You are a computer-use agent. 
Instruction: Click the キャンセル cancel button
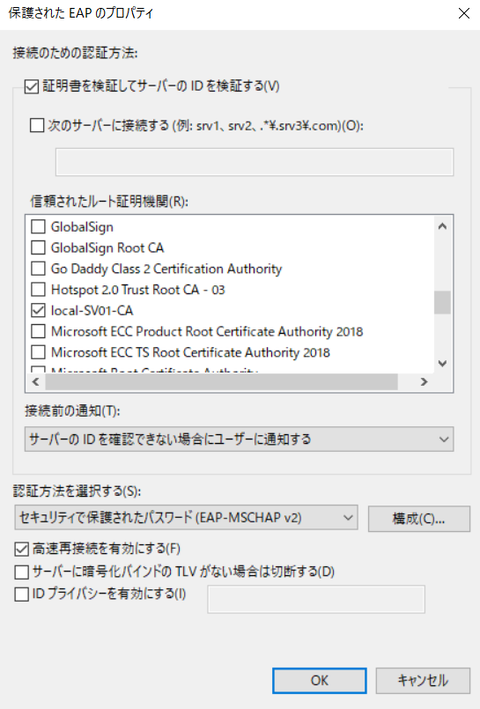pyautogui.click(x=423, y=681)
